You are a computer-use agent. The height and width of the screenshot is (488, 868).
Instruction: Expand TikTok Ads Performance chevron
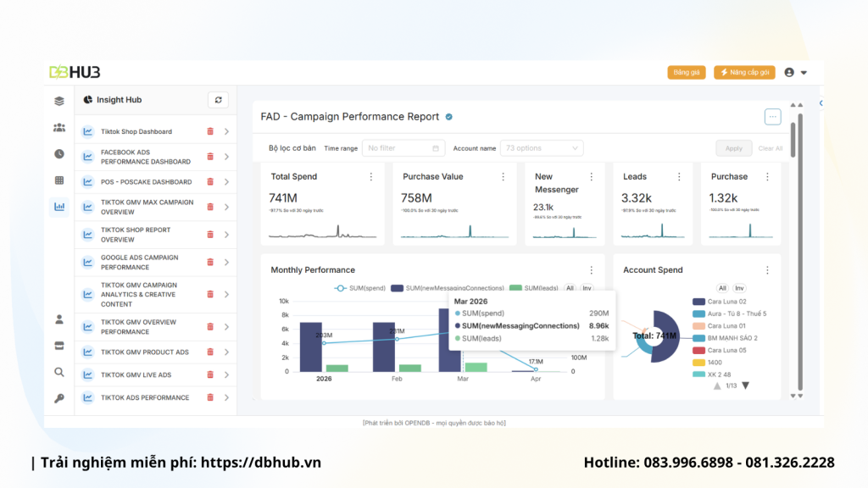pos(226,397)
